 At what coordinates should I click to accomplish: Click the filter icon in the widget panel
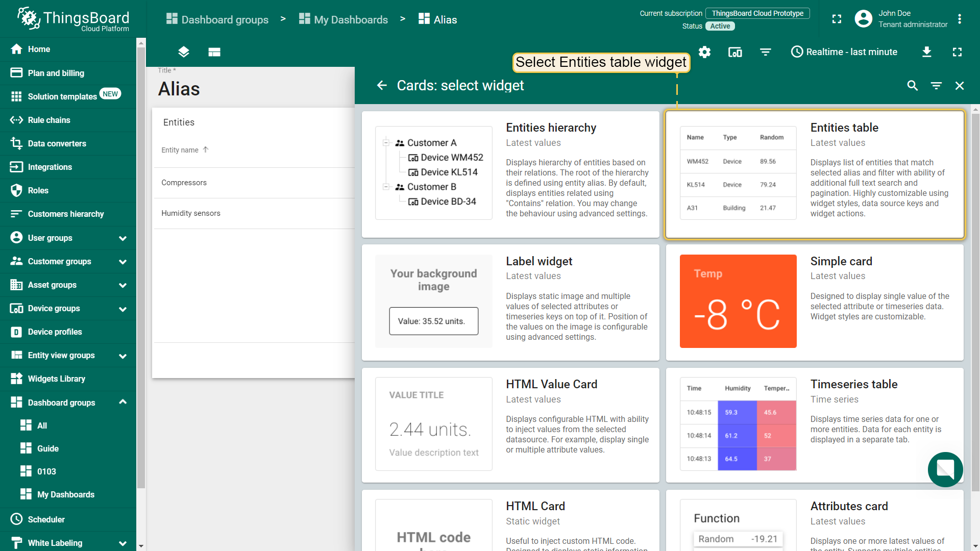click(x=936, y=86)
